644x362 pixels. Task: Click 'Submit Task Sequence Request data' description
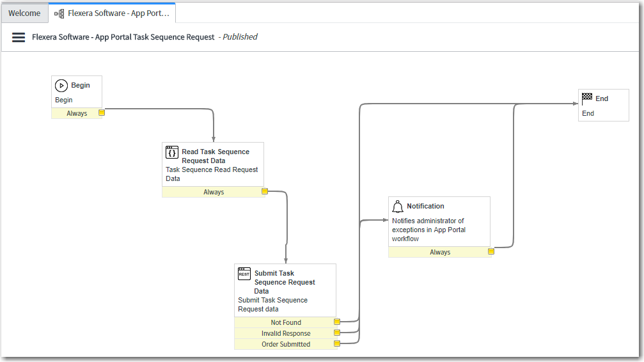click(x=272, y=305)
